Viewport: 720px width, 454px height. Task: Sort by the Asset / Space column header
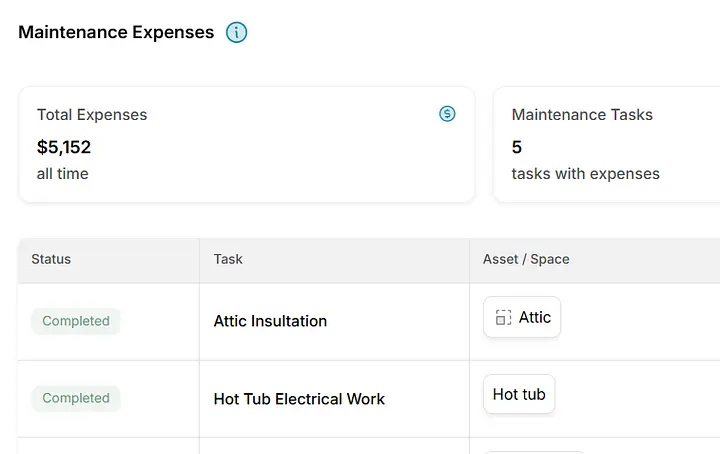[526, 259]
